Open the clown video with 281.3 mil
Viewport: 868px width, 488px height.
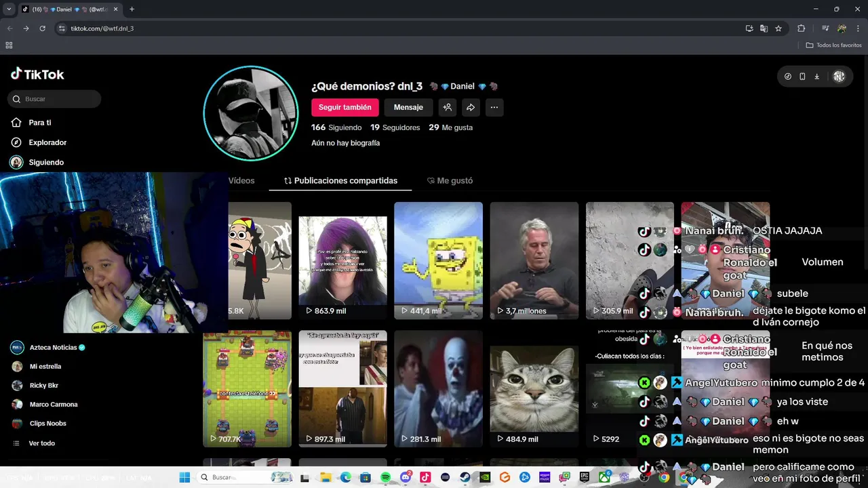[x=438, y=388]
